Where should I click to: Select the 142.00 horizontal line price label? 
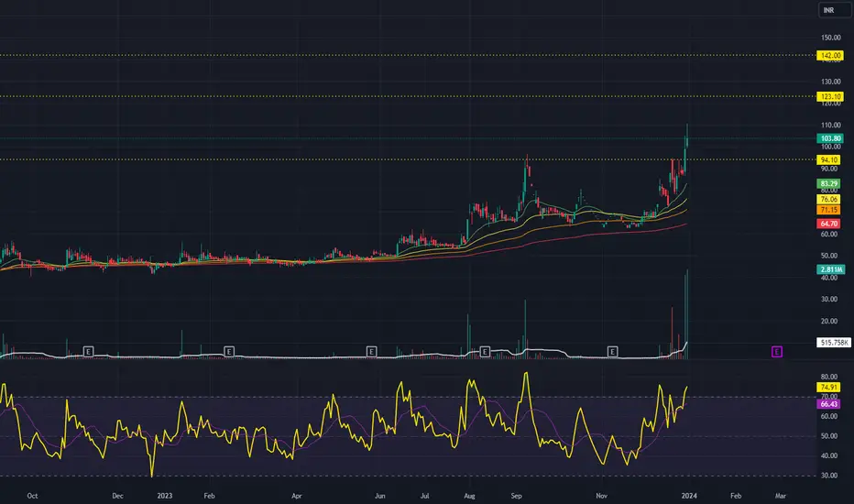[830, 56]
